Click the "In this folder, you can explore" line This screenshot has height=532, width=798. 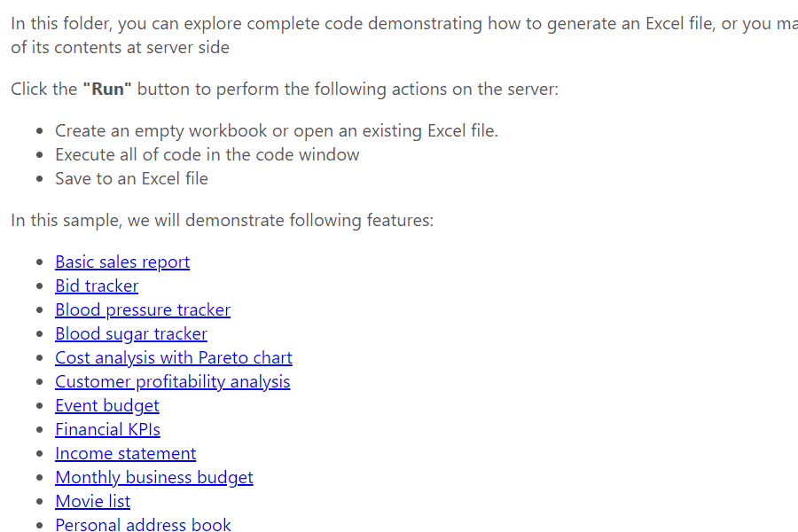(x=404, y=23)
